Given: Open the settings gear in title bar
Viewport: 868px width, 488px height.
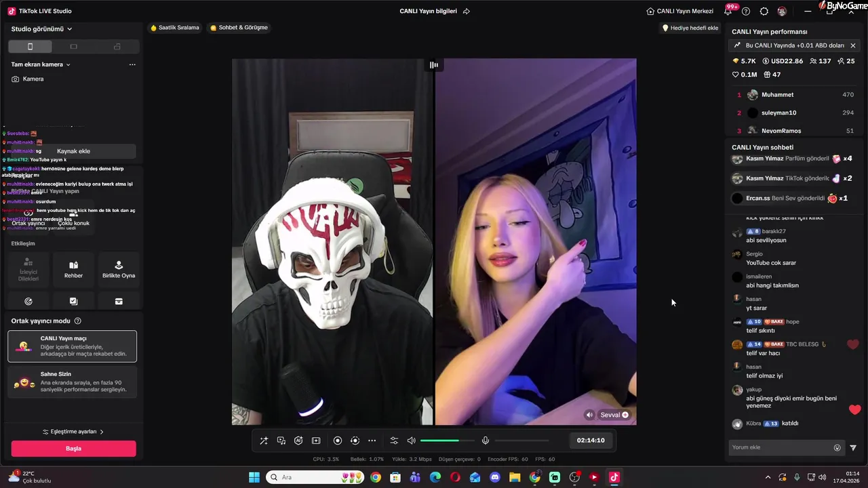Looking at the screenshot, I should pos(764,12).
